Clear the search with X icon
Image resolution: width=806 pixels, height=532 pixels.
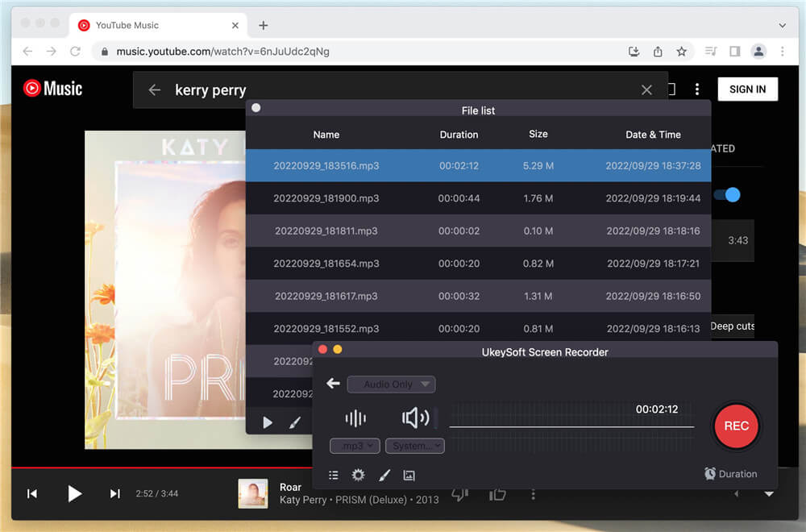point(646,90)
